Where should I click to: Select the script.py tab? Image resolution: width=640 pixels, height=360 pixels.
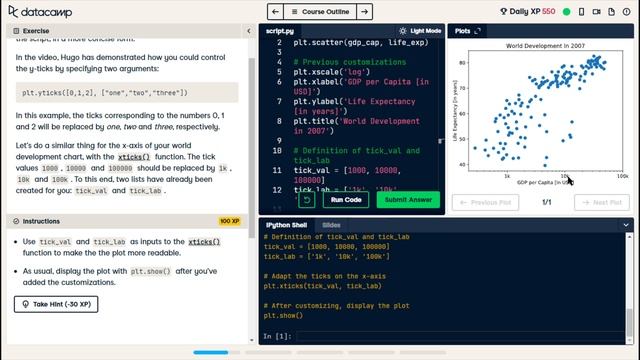280,31
